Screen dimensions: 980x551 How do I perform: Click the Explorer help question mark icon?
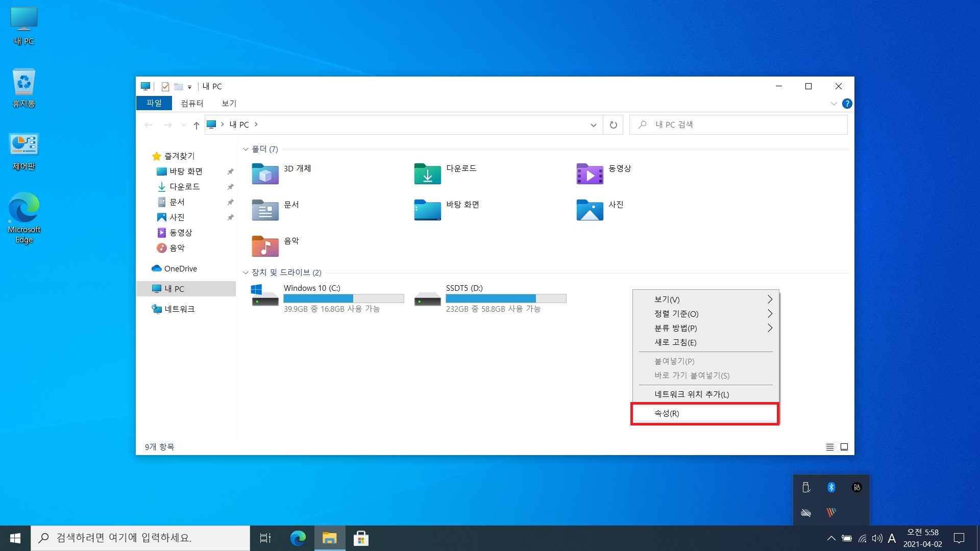847,104
